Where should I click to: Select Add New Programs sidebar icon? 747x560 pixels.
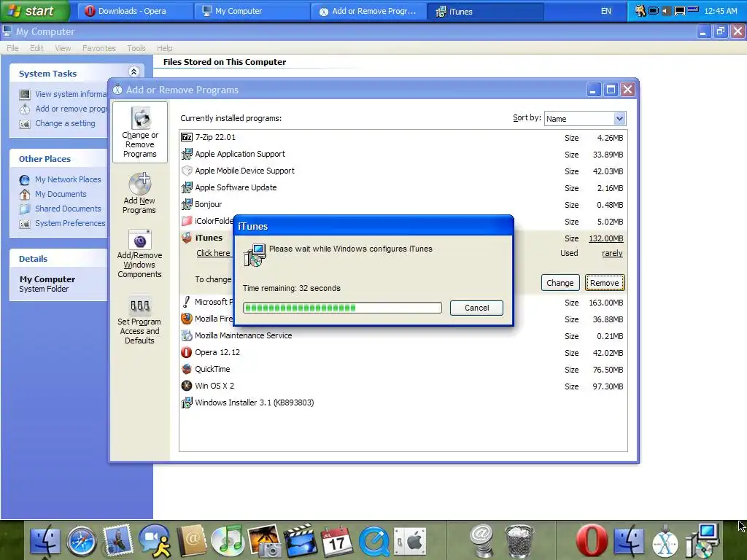[139, 193]
